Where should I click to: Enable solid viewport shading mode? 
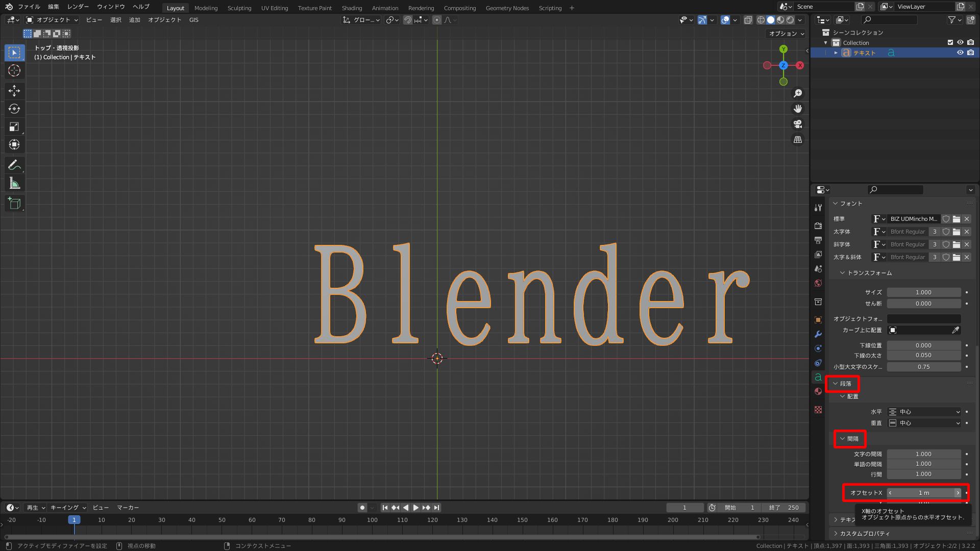pos(771,20)
